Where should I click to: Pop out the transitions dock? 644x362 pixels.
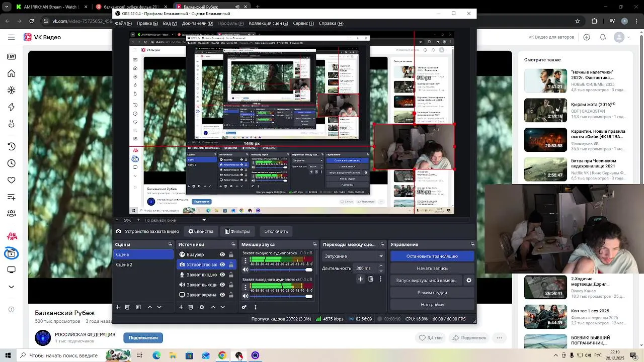382,244
